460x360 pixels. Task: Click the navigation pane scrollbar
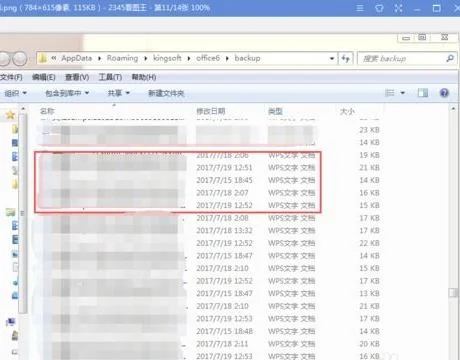pos(23,213)
